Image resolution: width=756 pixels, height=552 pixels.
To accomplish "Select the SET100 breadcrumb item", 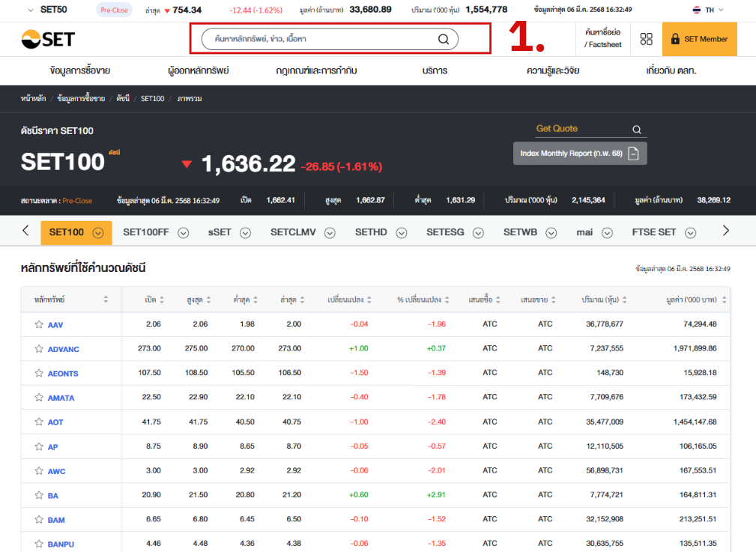I will click(x=152, y=98).
